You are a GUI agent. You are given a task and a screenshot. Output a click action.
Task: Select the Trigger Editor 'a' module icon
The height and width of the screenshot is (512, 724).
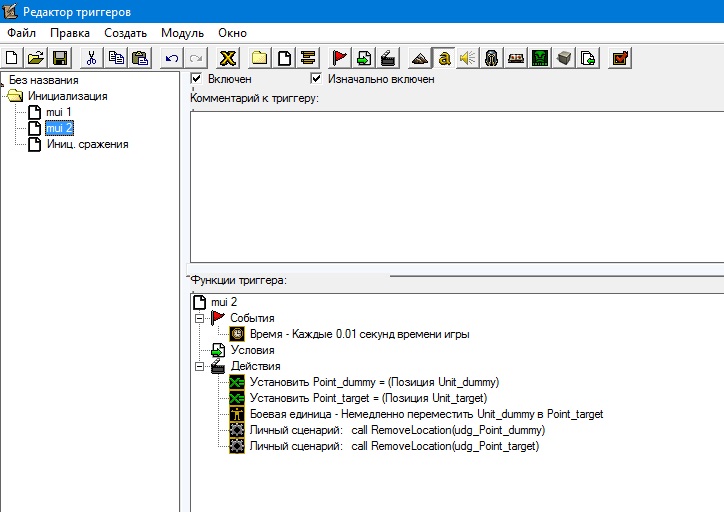pos(444,58)
